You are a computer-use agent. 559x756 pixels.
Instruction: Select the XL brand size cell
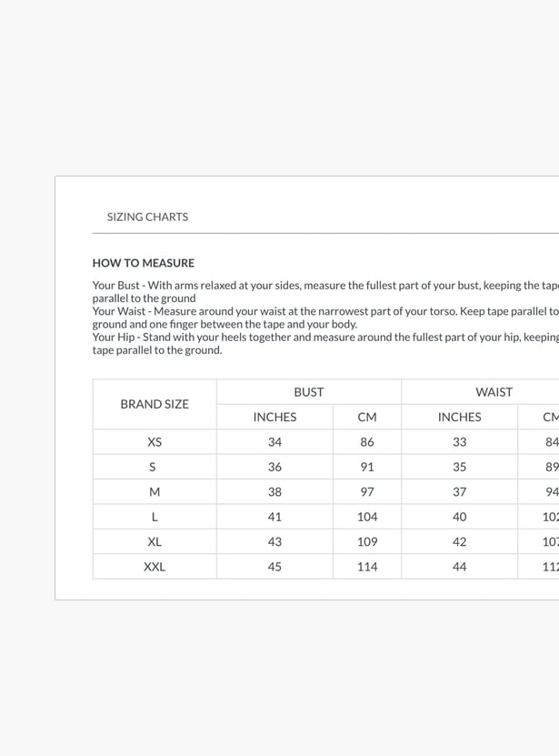[x=155, y=541]
